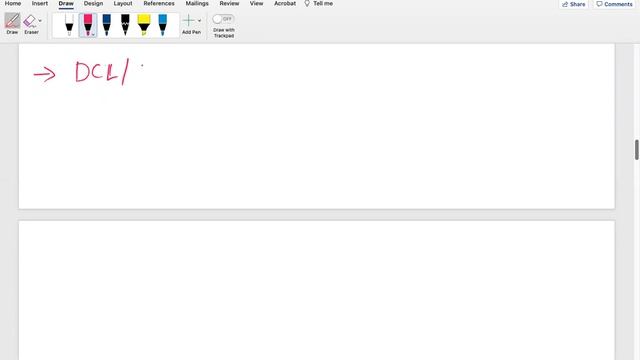The width and height of the screenshot is (640, 360).
Task: Expand the Add Pen dropdown arrow
Action: tap(199, 21)
